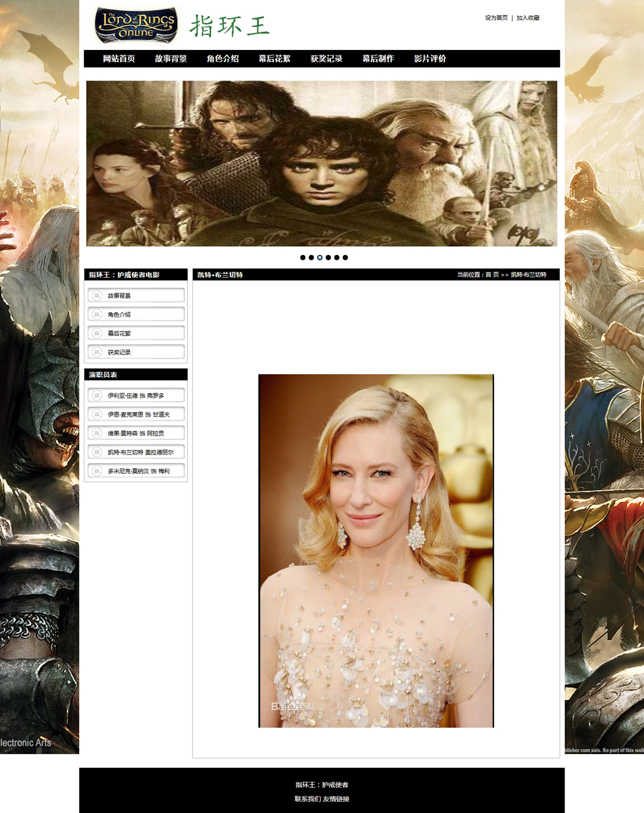This screenshot has width=644, height=813.
Task: Select the last carousel dot under banner
Action: (346, 258)
